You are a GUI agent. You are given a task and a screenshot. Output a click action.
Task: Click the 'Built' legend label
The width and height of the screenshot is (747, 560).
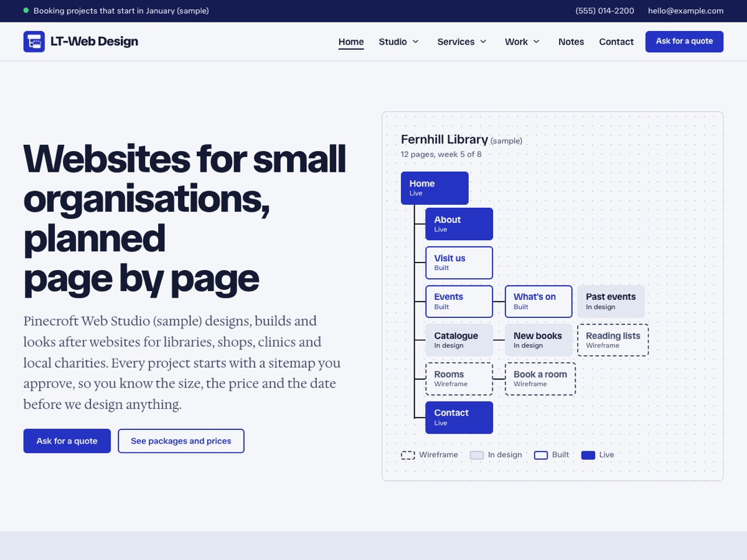(560, 455)
